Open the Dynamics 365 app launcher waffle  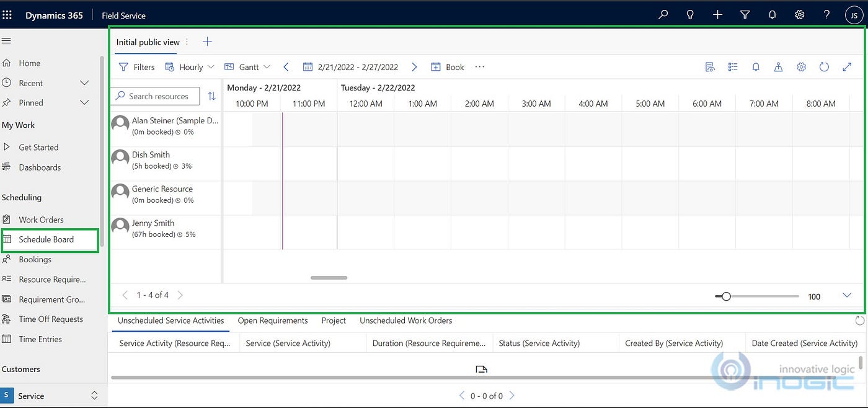click(x=7, y=15)
